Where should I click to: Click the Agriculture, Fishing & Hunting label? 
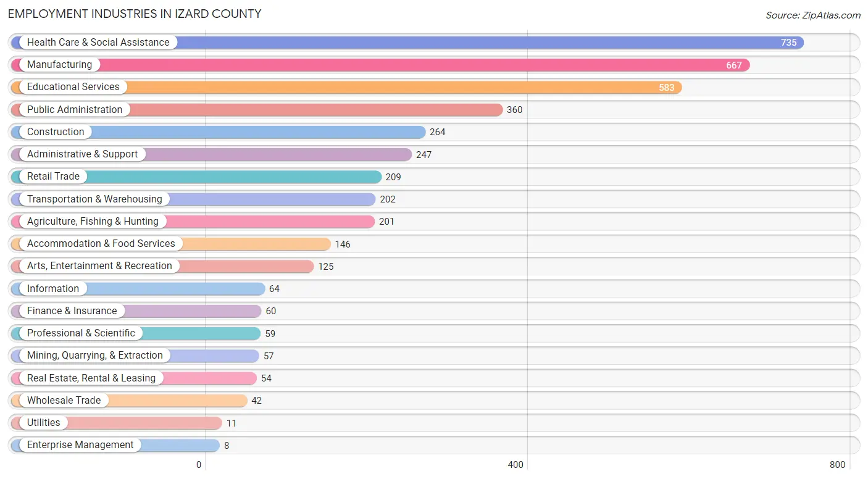tap(93, 221)
